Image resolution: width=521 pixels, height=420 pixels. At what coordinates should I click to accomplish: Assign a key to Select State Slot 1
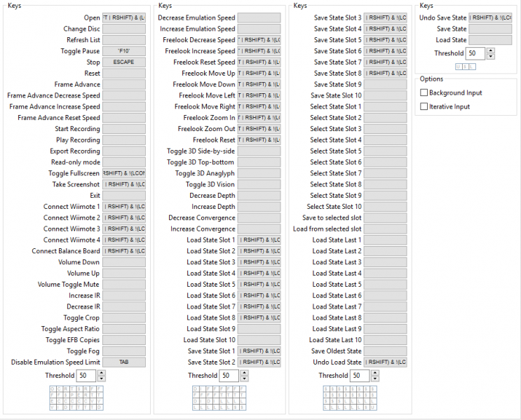pos(385,107)
